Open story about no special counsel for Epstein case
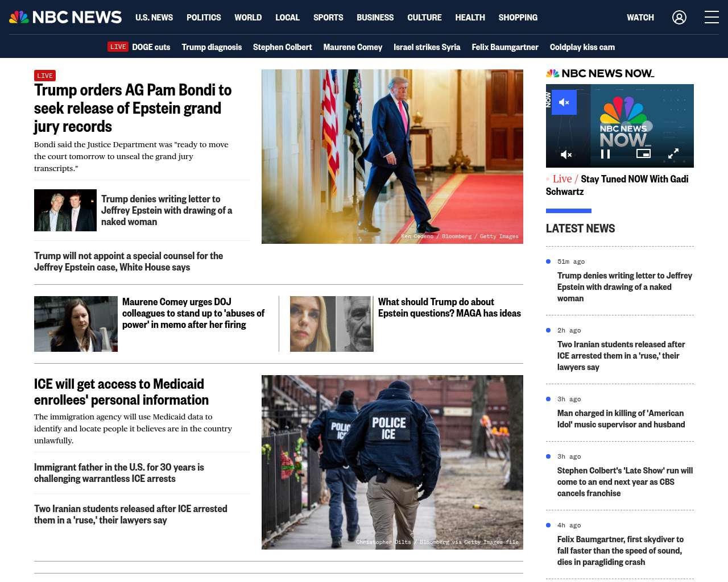The image size is (728, 582). [129, 261]
